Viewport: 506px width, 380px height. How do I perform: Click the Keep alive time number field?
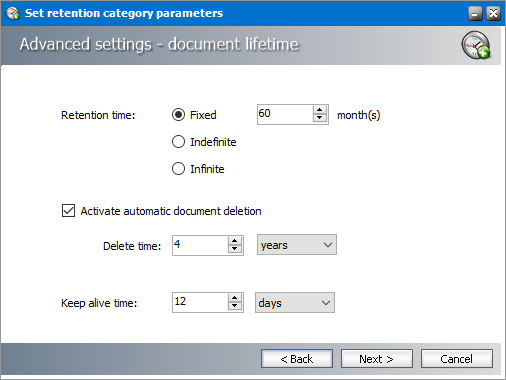[x=200, y=303]
